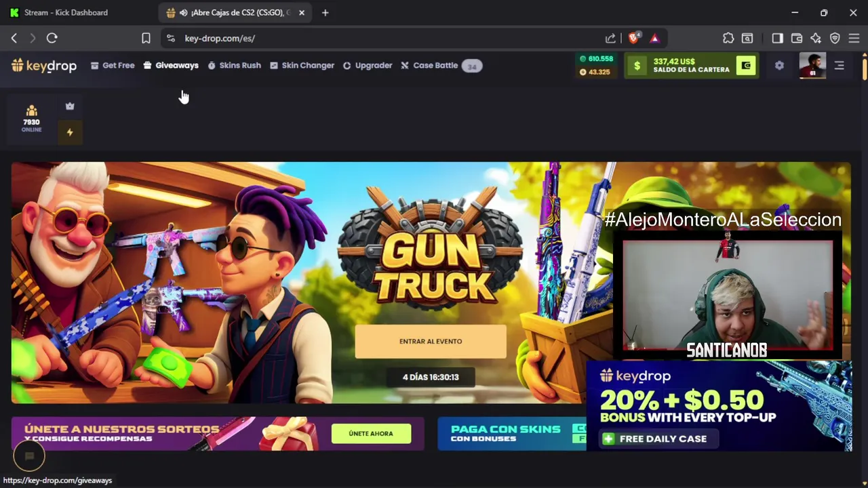Click the 34 badge next to Case Battle
Viewport: 868px width, 488px height.
point(472,66)
